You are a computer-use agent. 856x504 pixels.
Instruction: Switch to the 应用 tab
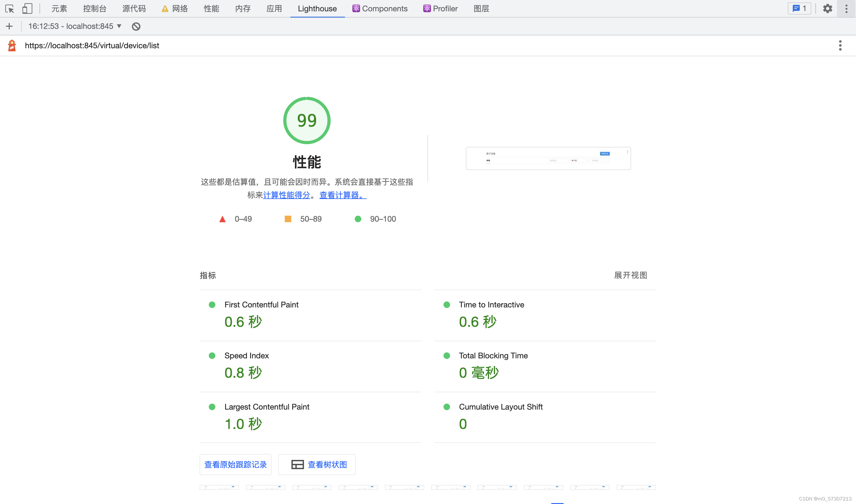[274, 9]
